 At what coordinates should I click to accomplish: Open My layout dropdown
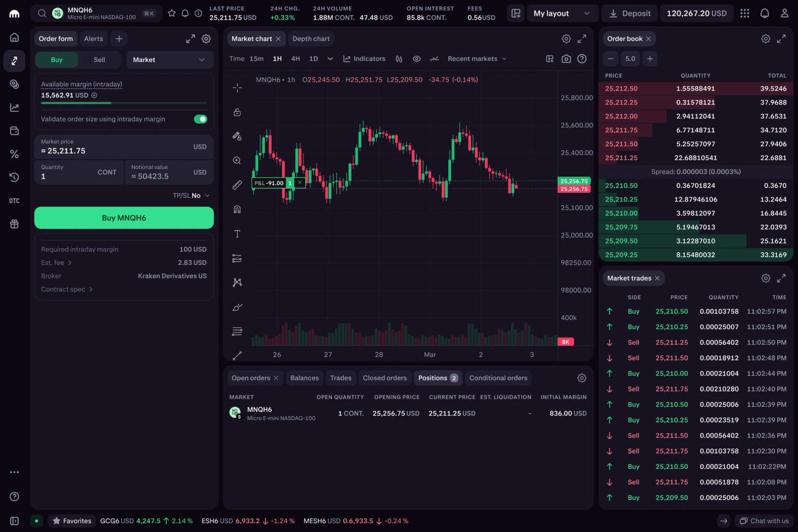coord(562,14)
